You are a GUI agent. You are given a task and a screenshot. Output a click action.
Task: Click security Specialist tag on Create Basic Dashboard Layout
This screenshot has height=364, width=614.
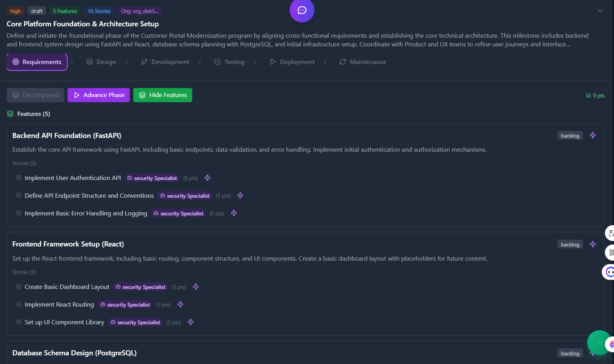(x=140, y=287)
